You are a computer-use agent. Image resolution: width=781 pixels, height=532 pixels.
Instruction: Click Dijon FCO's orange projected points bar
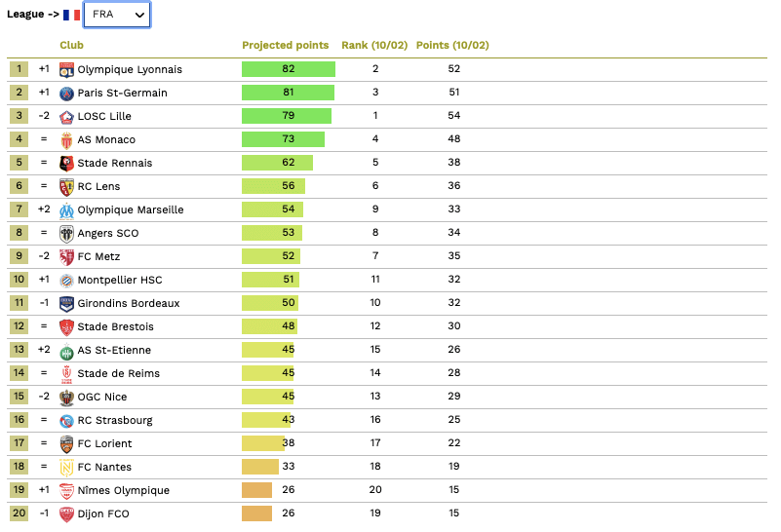tap(256, 513)
